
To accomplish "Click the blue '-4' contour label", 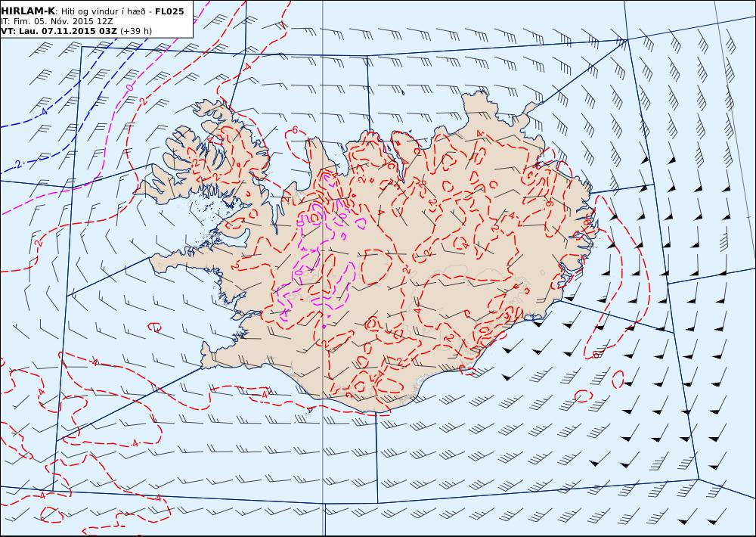I will [x=43, y=111].
